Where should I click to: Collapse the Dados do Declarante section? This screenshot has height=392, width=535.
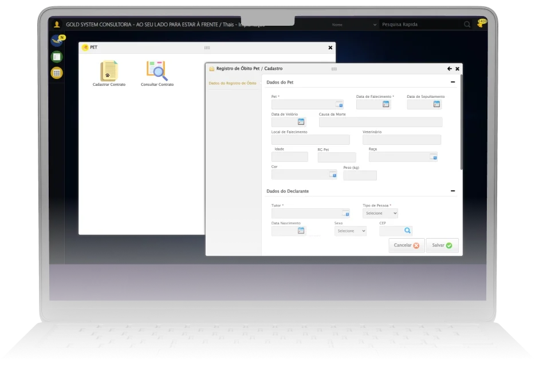click(x=453, y=191)
